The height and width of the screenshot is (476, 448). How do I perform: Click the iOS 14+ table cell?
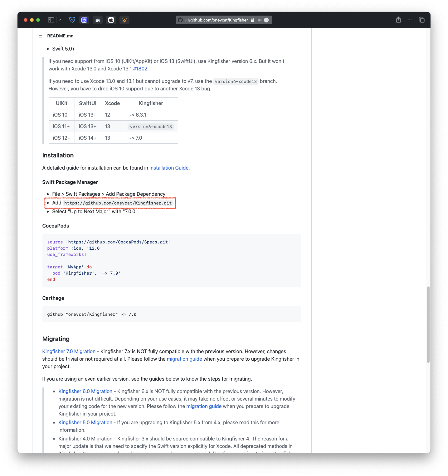click(x=88, y=138)
